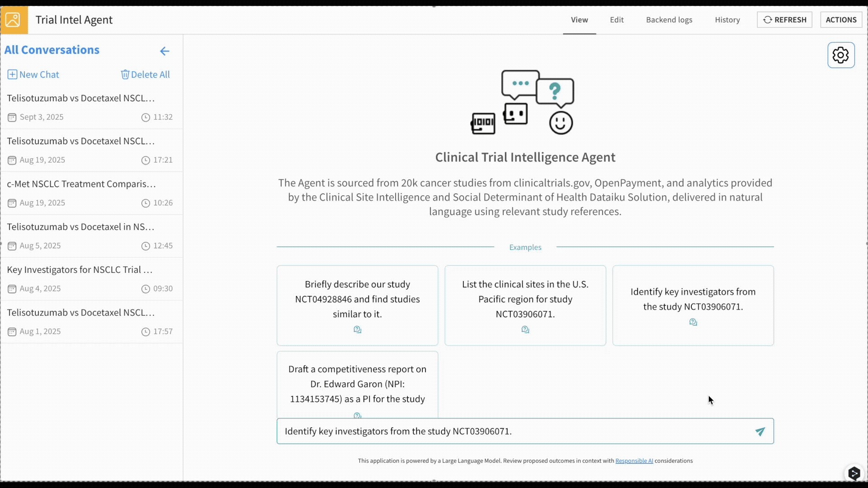Click the help icon on the key investigators card
This screenshot has height=488, width=868.
pos(693,322)
